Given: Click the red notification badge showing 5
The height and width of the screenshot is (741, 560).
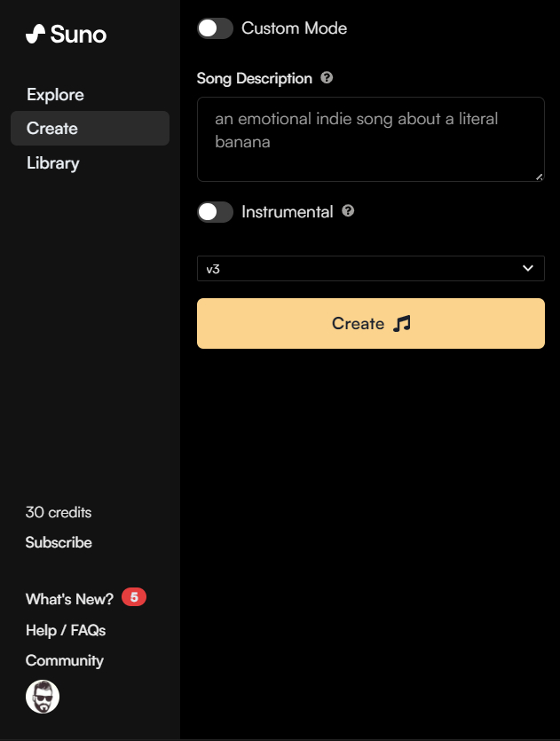Looking at the screenshot, I should pyautogui.click(x=134, y=597).
